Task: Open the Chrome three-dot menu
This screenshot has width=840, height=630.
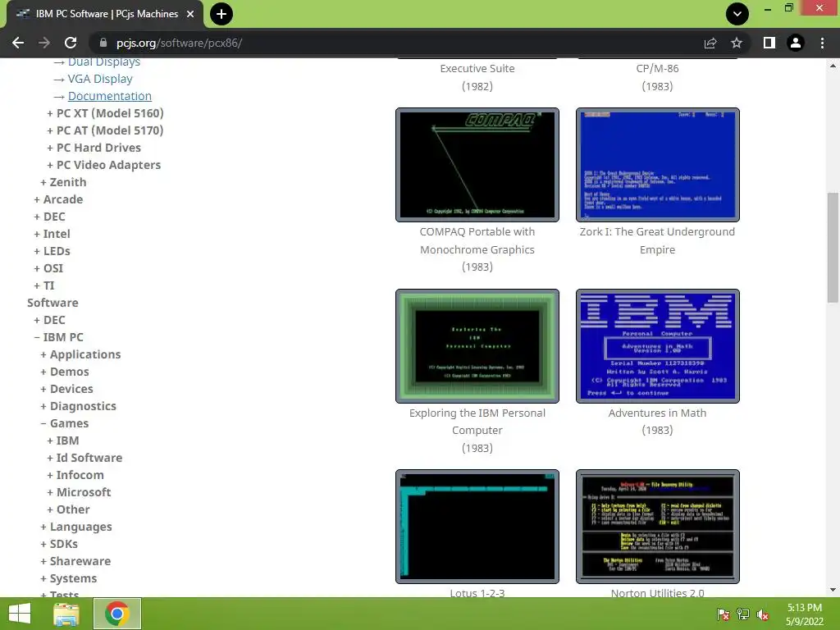Action: click(822, 43)
